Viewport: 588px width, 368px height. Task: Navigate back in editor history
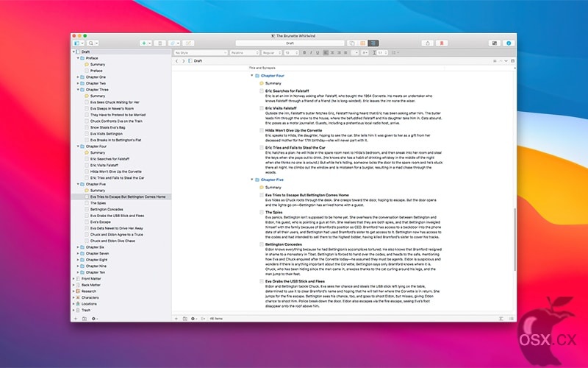click(x=177, y=61)
